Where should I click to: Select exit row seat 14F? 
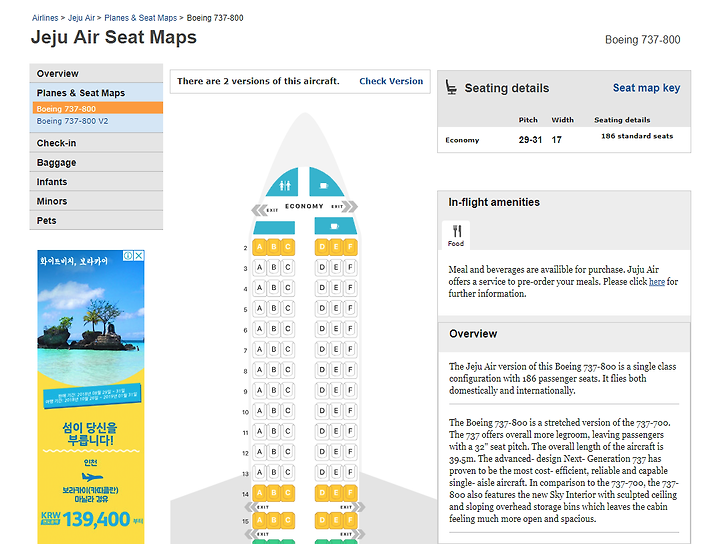(350, 493)
